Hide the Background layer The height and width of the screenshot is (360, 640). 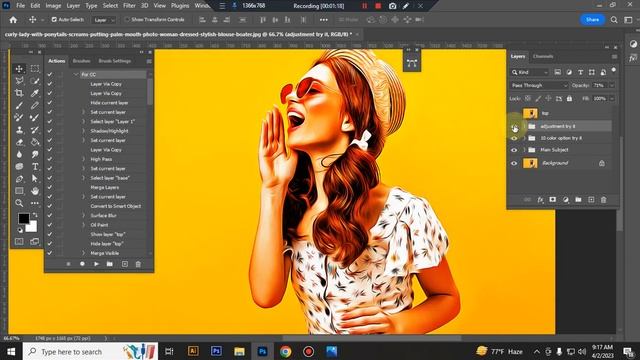coord(514,163)
